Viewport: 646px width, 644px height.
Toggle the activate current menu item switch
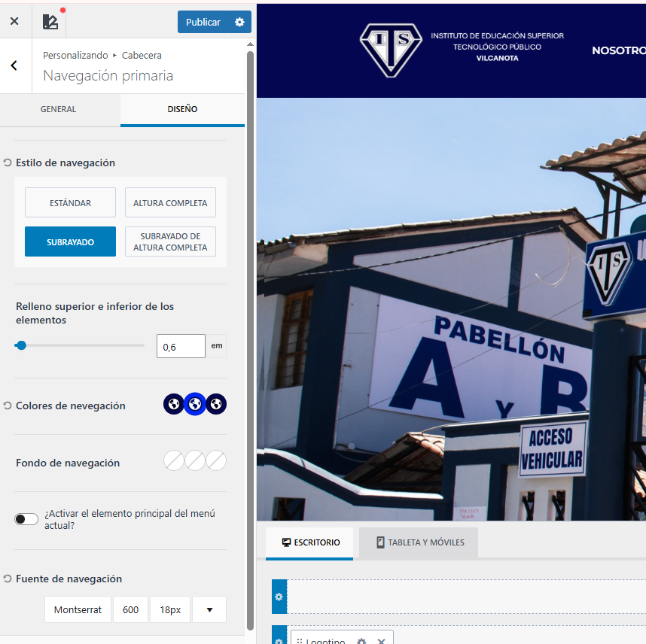click(x=26, y=519)
